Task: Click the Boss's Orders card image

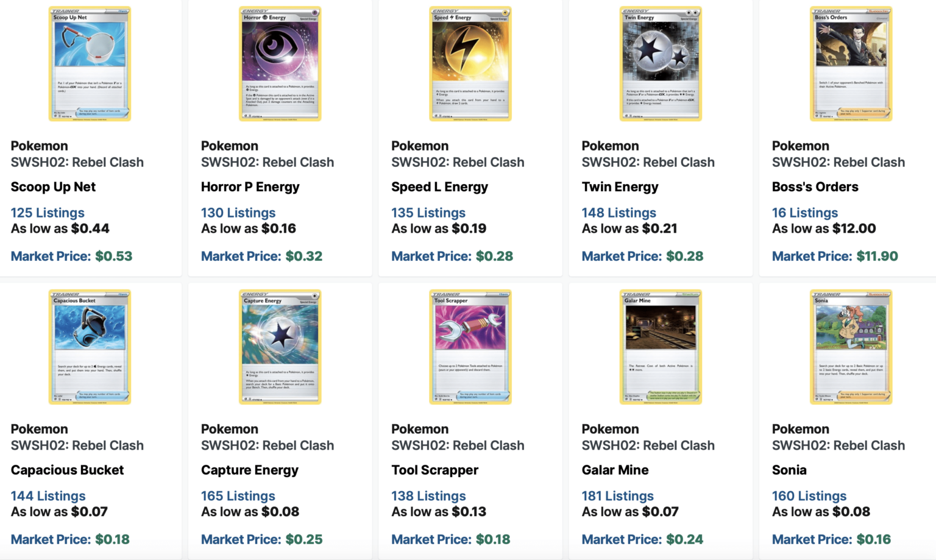Action: (x=850, y=63)
